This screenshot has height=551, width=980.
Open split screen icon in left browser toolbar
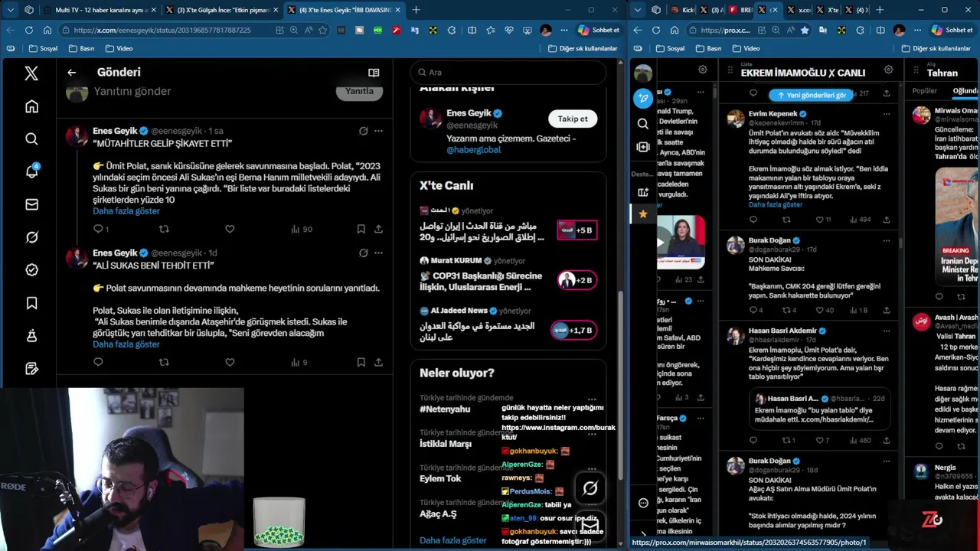click(472, 30)
